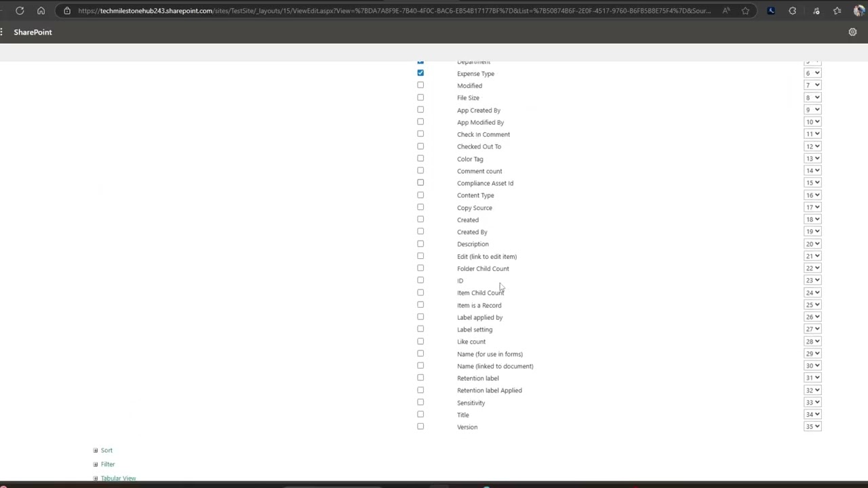
Task: Check the Content Type checkbox
Action: [420, 195]
